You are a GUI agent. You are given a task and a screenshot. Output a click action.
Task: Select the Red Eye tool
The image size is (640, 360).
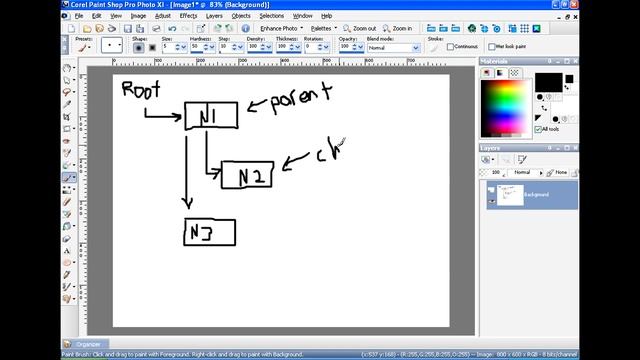pos(67,141)
